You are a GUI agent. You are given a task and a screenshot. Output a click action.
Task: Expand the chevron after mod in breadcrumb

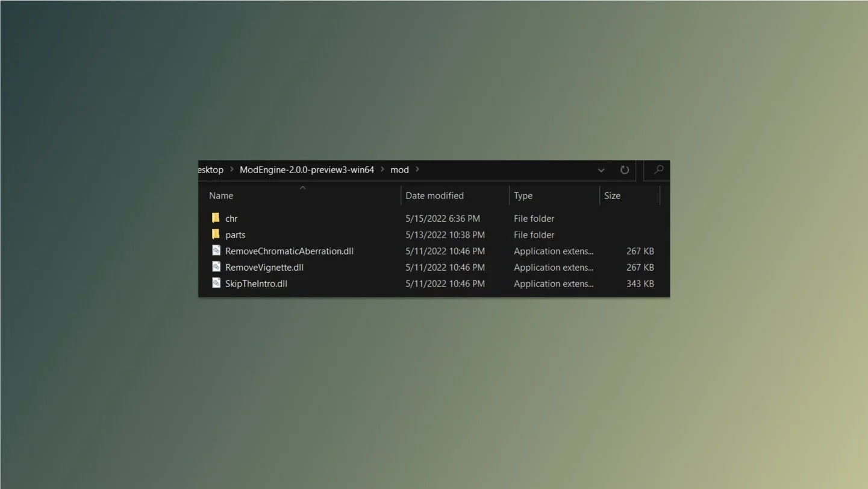pos(417,170)
